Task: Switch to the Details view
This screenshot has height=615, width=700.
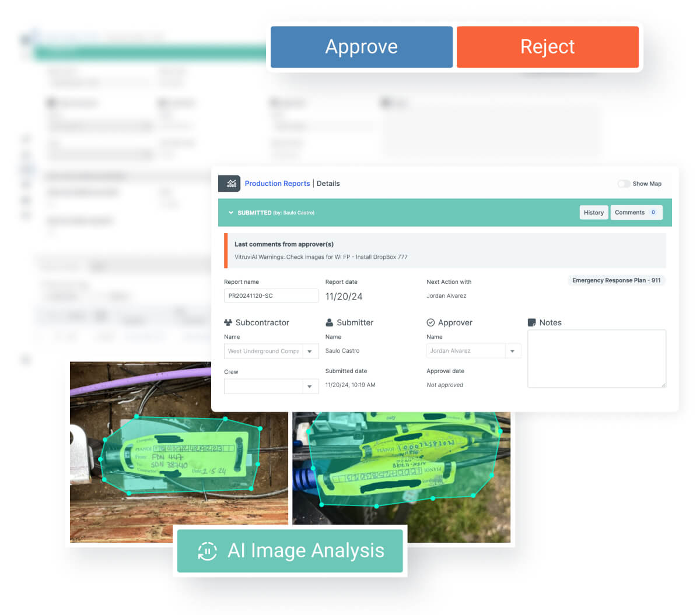Action: [328, 183]
